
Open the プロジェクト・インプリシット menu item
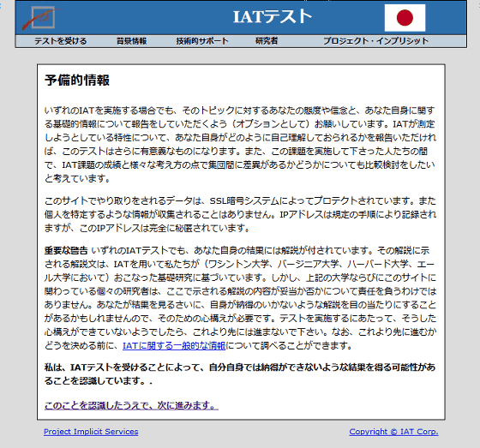376,41
